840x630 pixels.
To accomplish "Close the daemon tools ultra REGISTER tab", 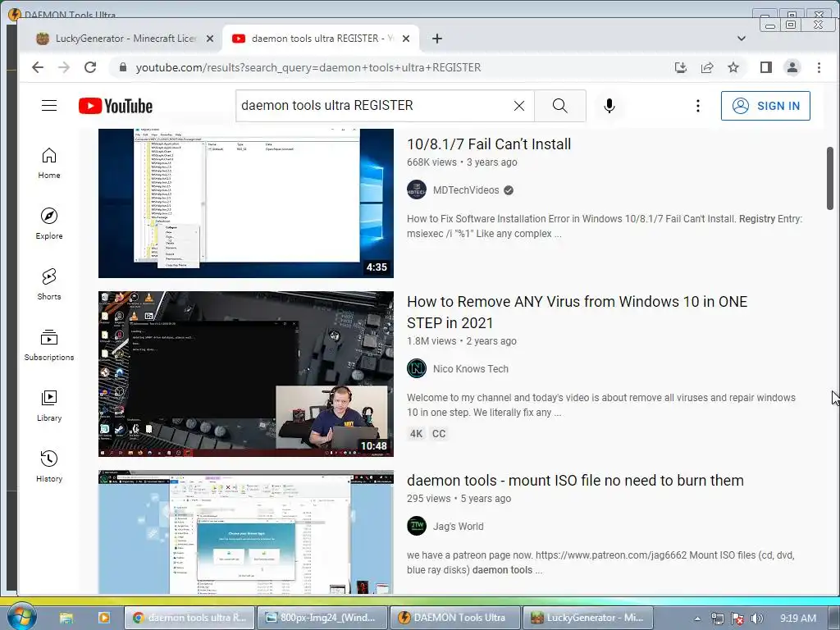I will 406,39.
